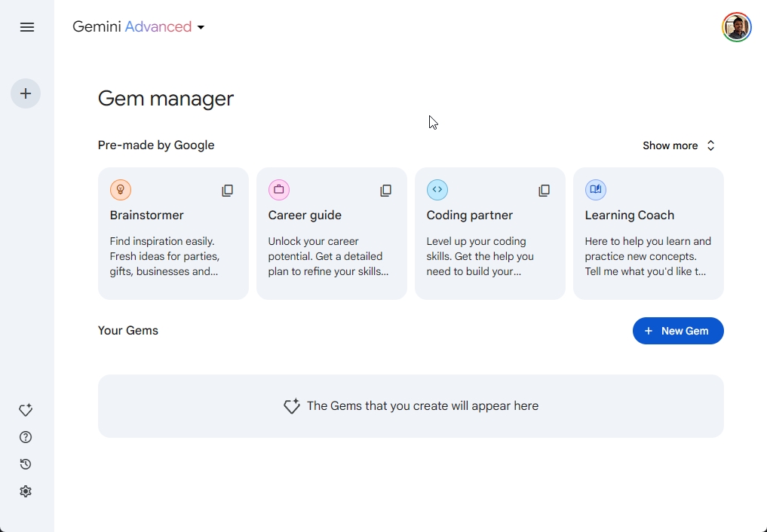
Task: Open the Activity history icon
Action: 26,464
